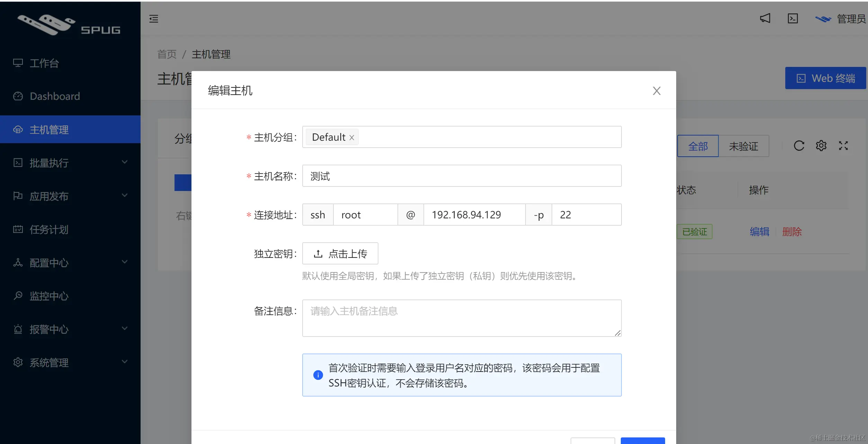Click the 主机名称 input field
Screen dimensions: 868x444
click(x=462, y=176)
